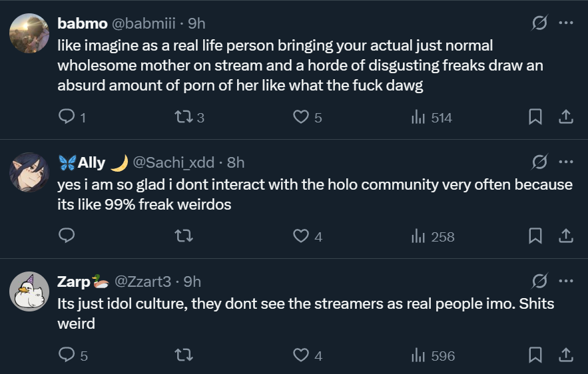Open Zarp's tweet 9h timestamp

(x=192, y=281)
